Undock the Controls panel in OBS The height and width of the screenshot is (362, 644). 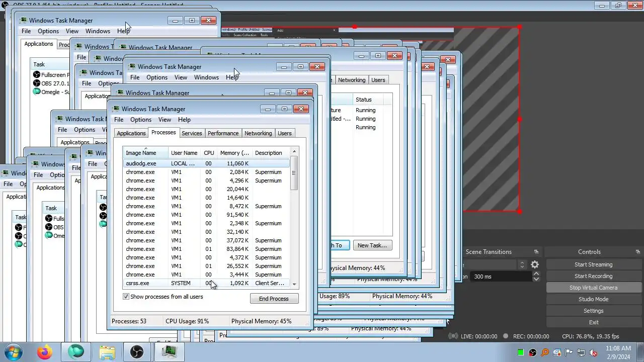637,252
